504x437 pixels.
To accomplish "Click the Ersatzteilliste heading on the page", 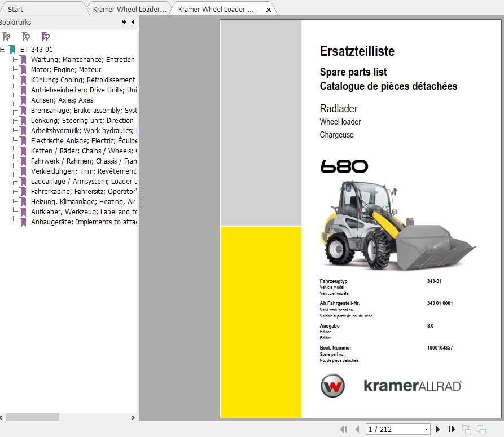I will [x=357, y=51].
